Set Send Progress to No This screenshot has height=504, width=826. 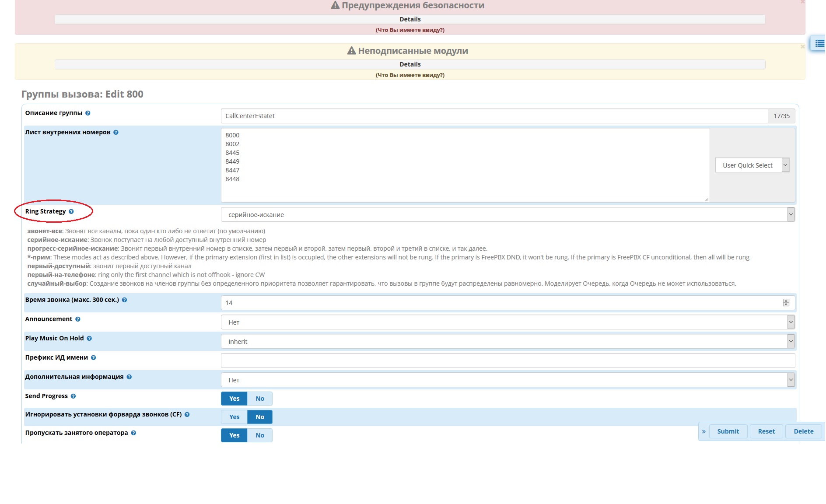(260, 399)
